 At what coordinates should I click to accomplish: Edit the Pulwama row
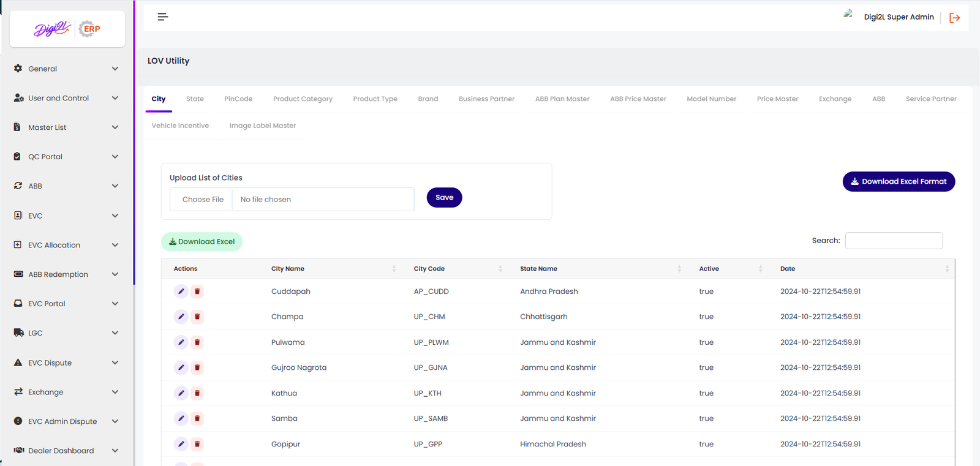coord(181,342)
